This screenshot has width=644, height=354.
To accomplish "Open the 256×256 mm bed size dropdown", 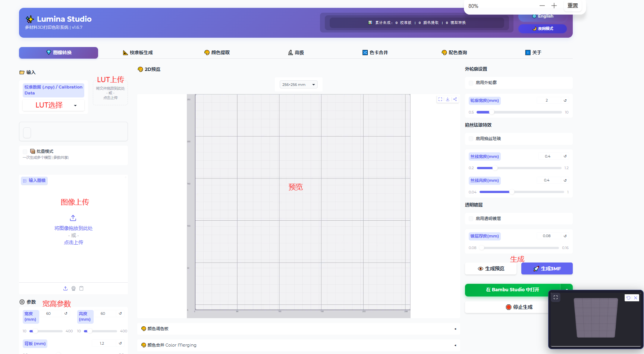I will [x=299, y=84].
